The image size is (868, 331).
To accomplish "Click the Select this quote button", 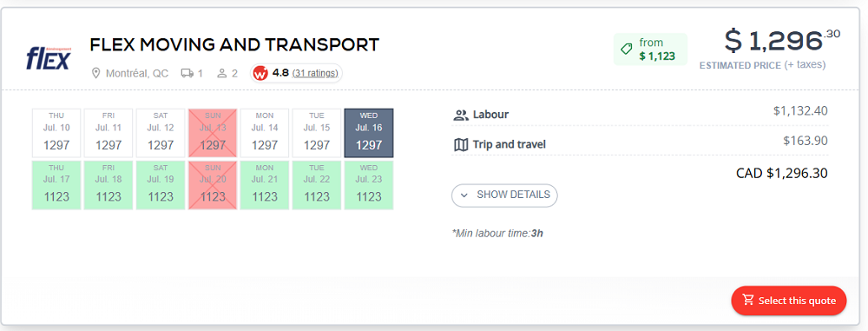I will pos(789,301).
